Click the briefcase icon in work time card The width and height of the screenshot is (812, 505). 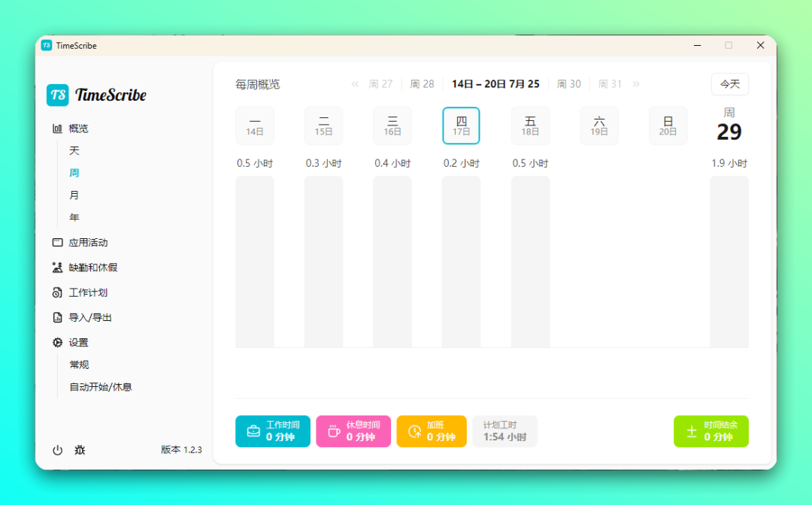(x=253, y=431)
